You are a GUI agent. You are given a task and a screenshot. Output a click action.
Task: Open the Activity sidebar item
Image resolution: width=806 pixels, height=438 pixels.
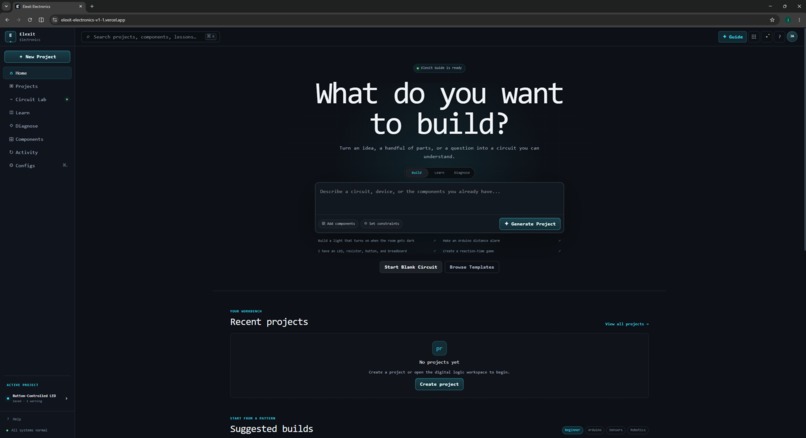coord(38,152)
